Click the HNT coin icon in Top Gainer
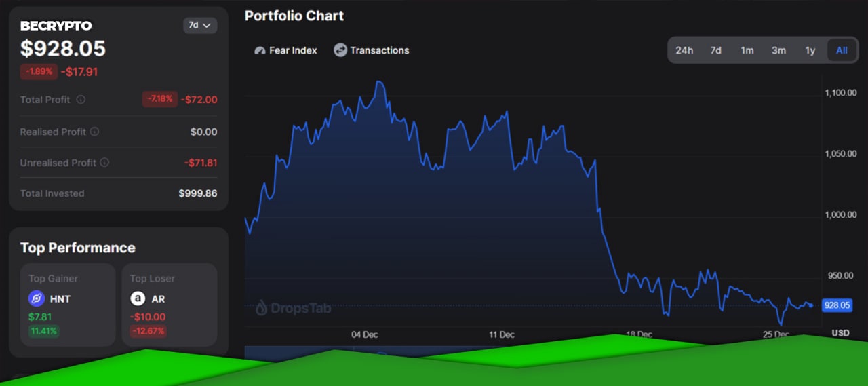 (37, 298)
